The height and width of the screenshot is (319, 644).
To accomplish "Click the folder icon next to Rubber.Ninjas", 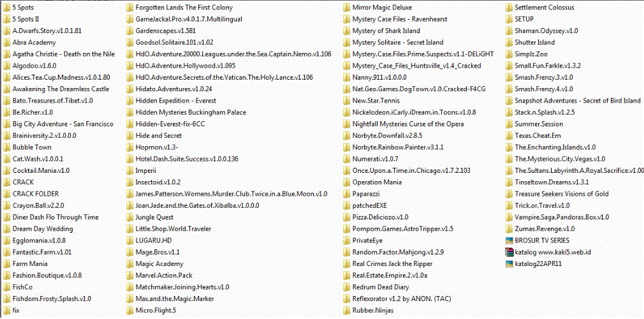I will click(346, 310).
